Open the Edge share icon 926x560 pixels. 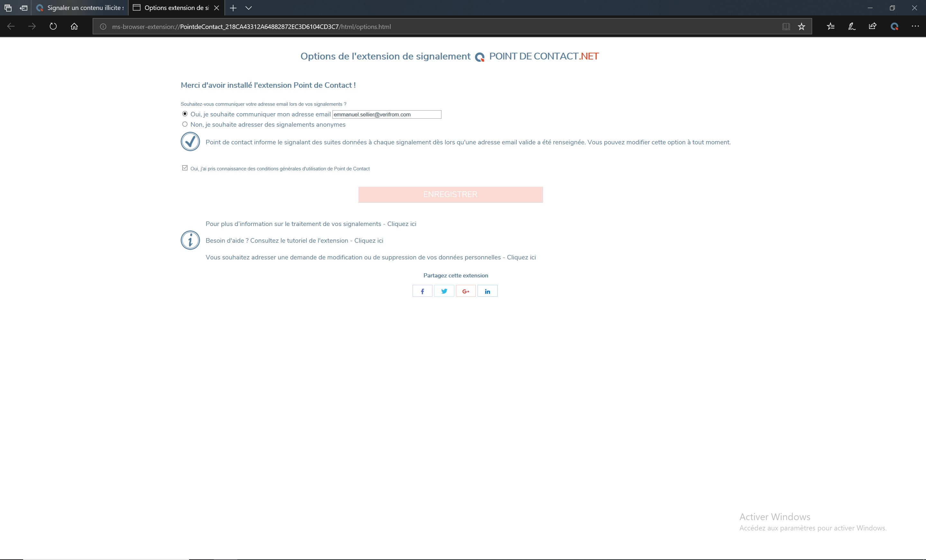pos(873,26)
